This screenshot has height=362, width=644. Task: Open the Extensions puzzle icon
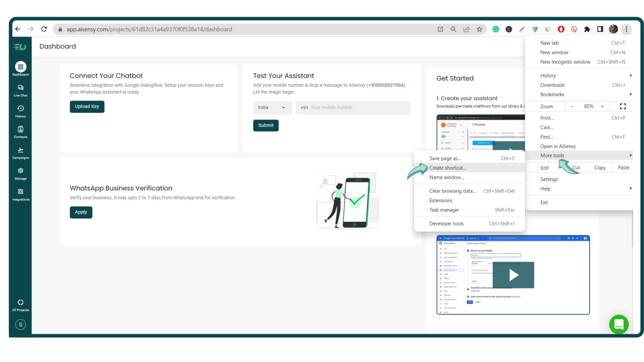[587, 29]
